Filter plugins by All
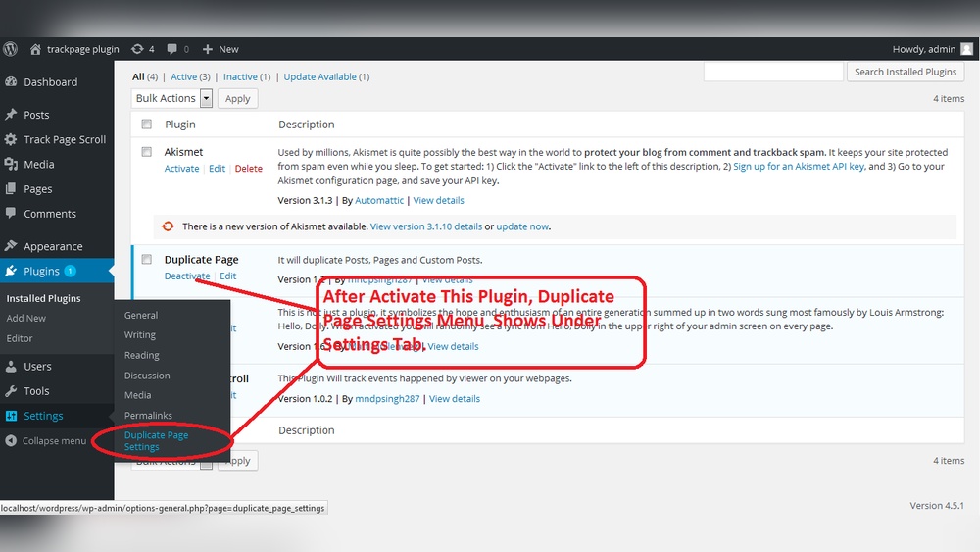The image size is (980, 552). [138, 76]
